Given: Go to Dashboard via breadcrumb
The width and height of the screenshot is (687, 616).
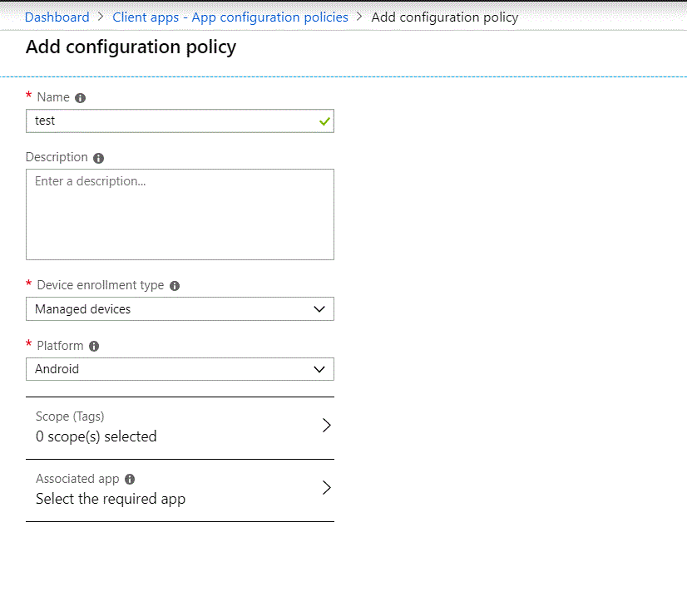Looking at the screenshot, I should click(x=57, y=17).
